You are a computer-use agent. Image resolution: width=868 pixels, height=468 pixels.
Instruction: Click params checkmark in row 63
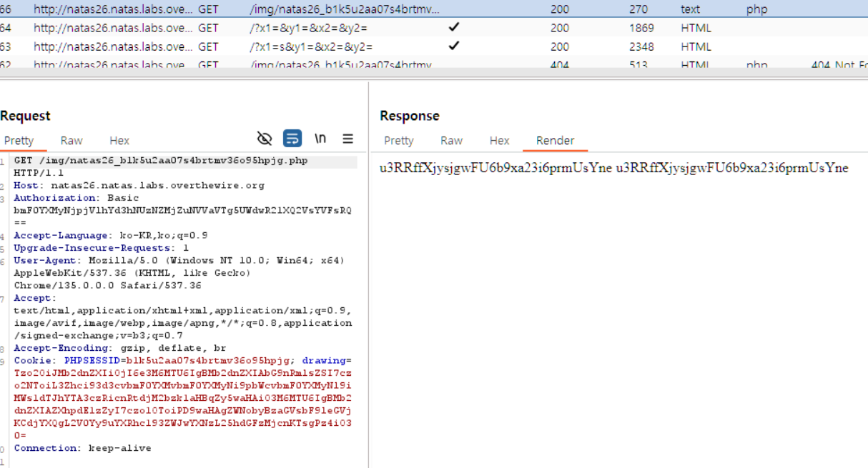453,46
